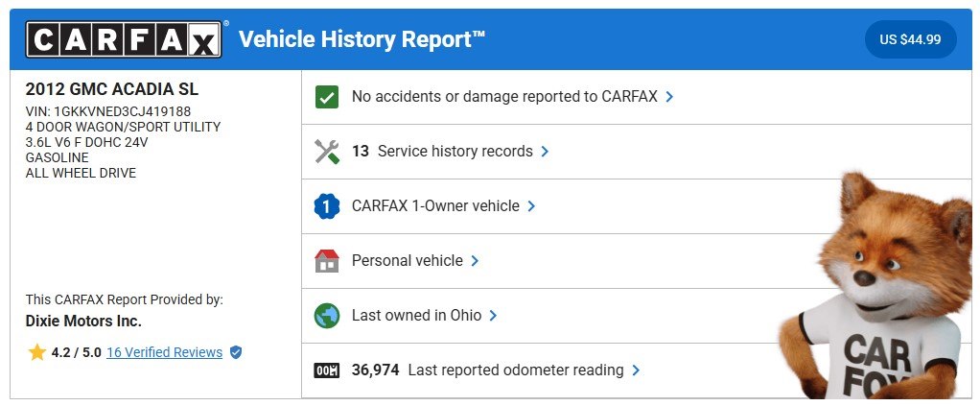
Task: Click the blue verified shield badge
Action: (x=236, y=352)
